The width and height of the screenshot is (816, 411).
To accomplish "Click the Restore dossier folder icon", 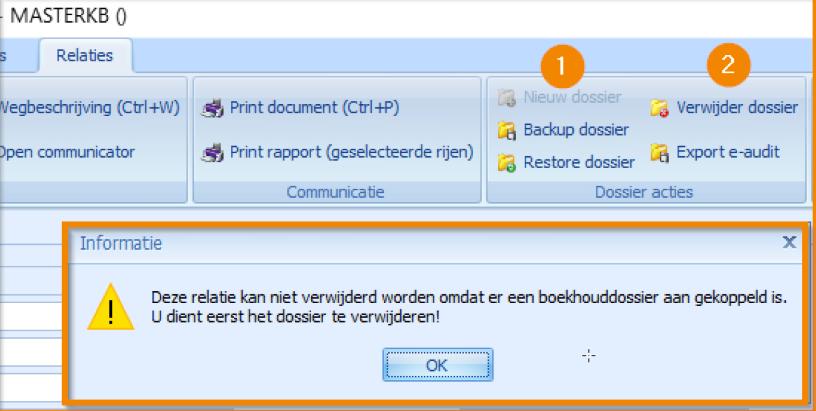I will point(506,161).
